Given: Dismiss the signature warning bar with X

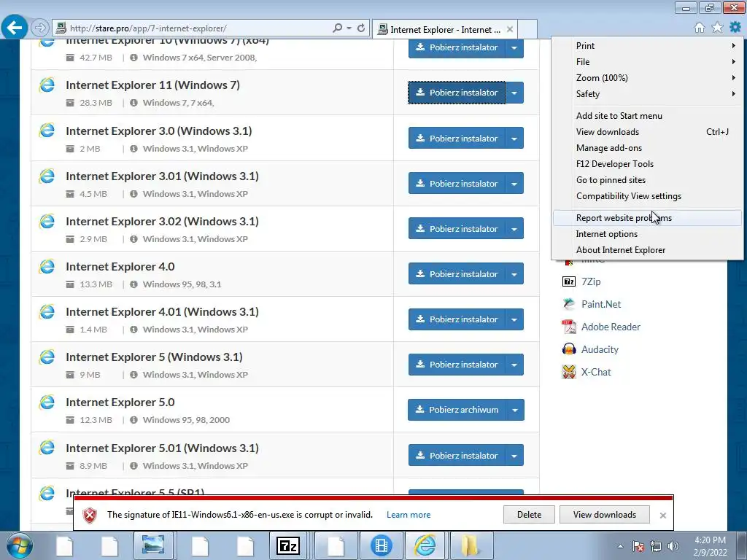Looking at the screenshot, I should 662,516.
